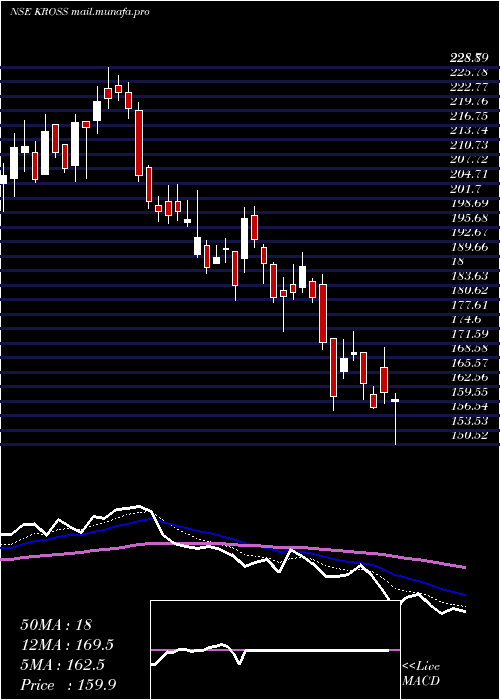Click the 189.66 price axis label
The height and width of the screenshot is (700, 500).
[469, 246]
